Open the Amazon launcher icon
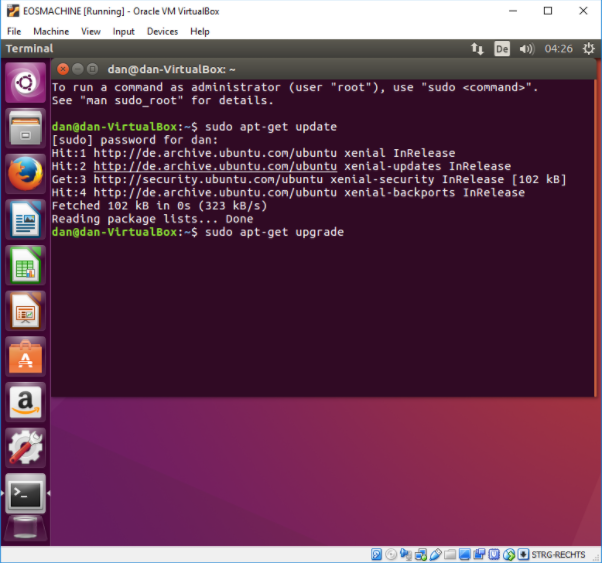 tap(25, 402)
